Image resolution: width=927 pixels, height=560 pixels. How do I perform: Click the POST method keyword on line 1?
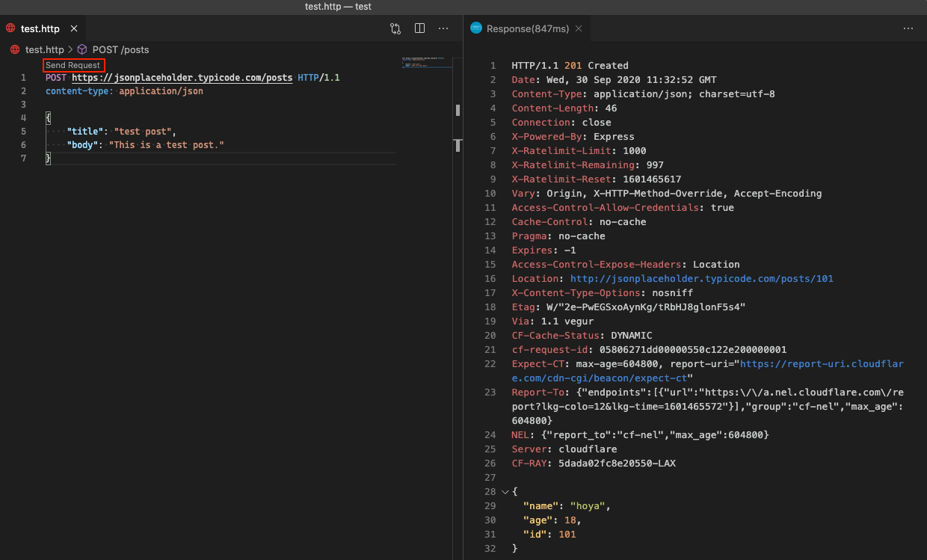[55, 77]
